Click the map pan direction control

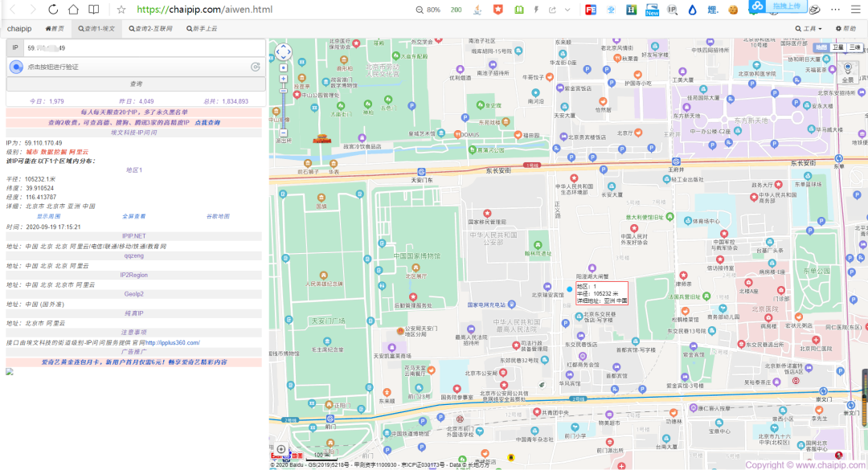point(283,52)
